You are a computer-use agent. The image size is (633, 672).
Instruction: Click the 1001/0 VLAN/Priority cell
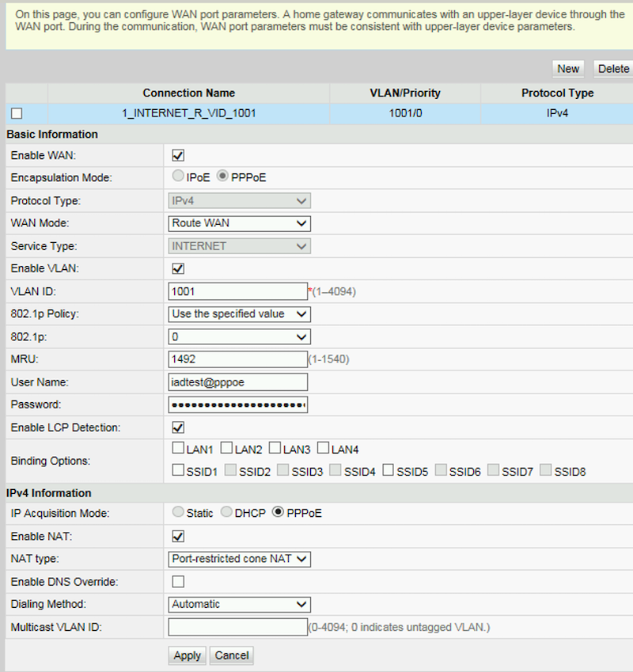coord(405,113)
